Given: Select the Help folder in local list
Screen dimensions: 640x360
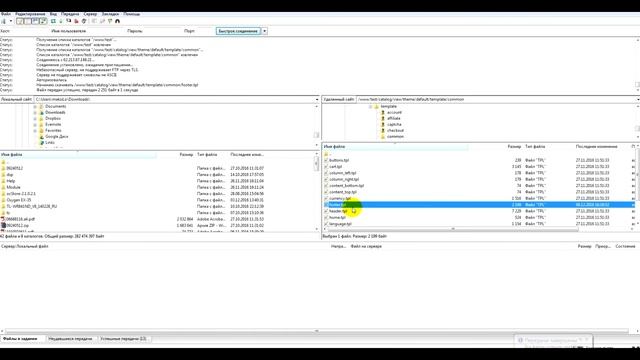Looking at the screenshot, I should [11, 181].
